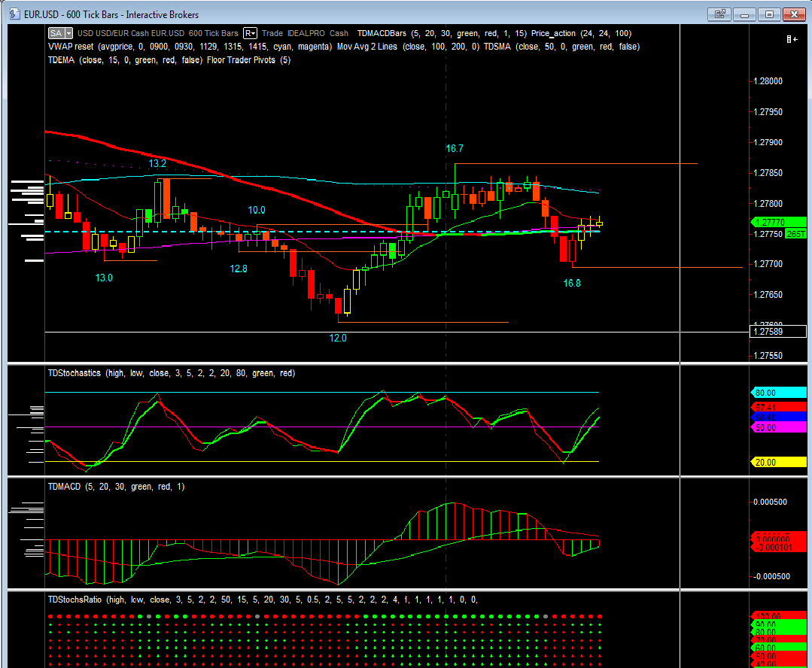Click the Price_action (24, 24, 100) label

coord(581,33)
